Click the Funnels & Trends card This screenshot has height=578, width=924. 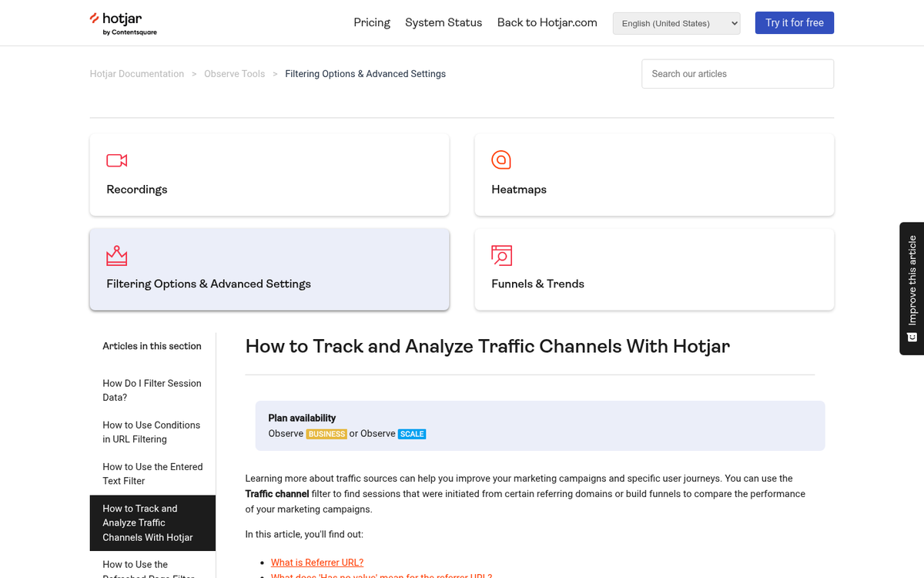[x=653, y=270]
